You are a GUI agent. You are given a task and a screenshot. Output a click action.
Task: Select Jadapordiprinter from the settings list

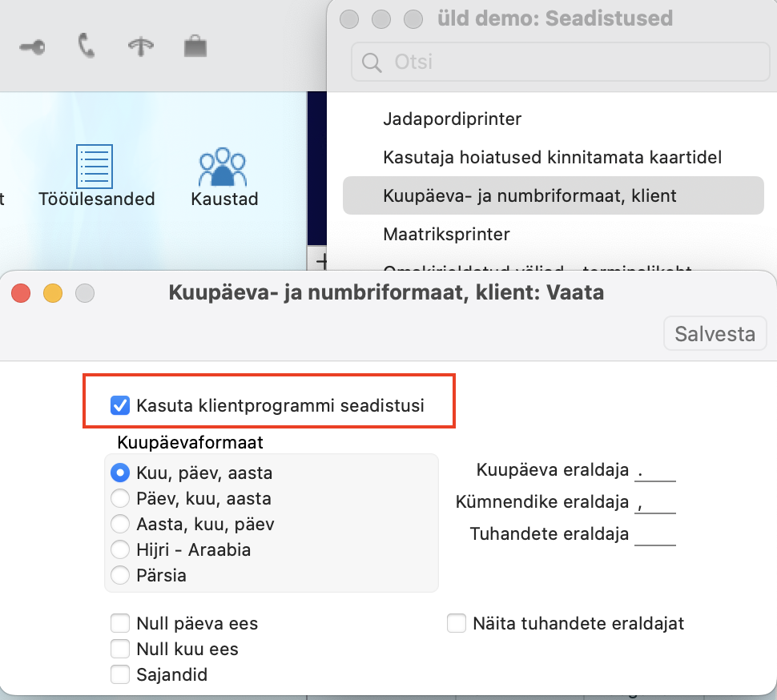pyautogui.click(x=452, y=119)
